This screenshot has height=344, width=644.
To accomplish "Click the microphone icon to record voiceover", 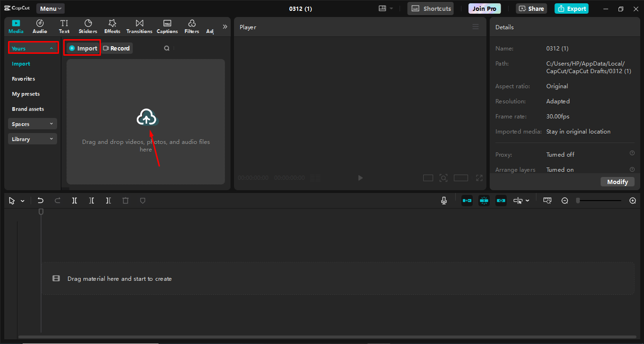I will point(443,200).
